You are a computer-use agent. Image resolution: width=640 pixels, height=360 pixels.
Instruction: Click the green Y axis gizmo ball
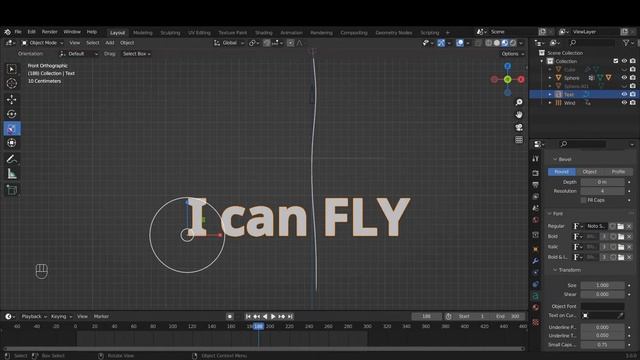pos(507,80)
